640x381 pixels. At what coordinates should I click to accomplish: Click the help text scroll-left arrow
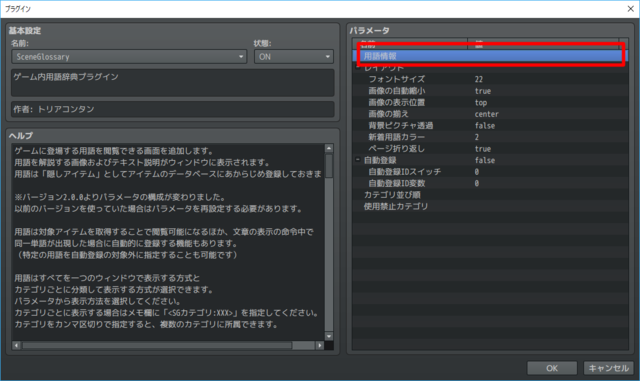pos(16,345)
